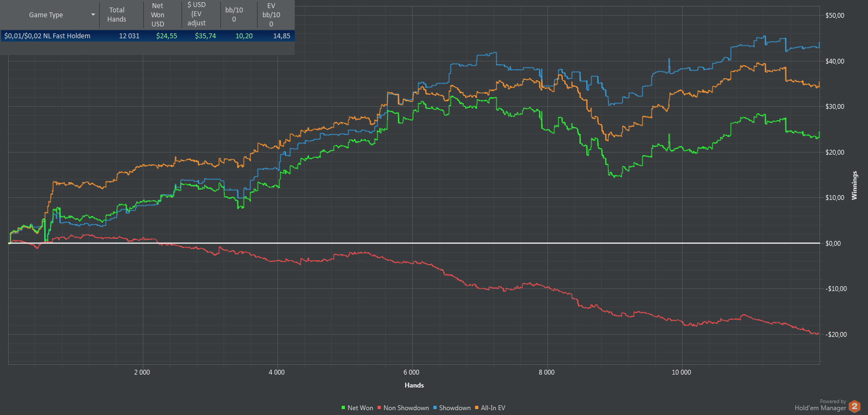Click the 12 031 total hands cell

[129, 36]
